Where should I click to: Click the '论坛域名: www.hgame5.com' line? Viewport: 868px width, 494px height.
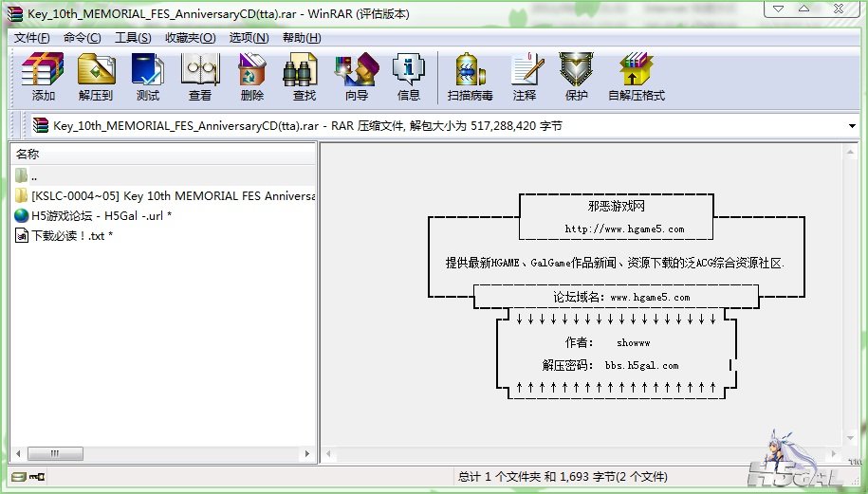621,297
